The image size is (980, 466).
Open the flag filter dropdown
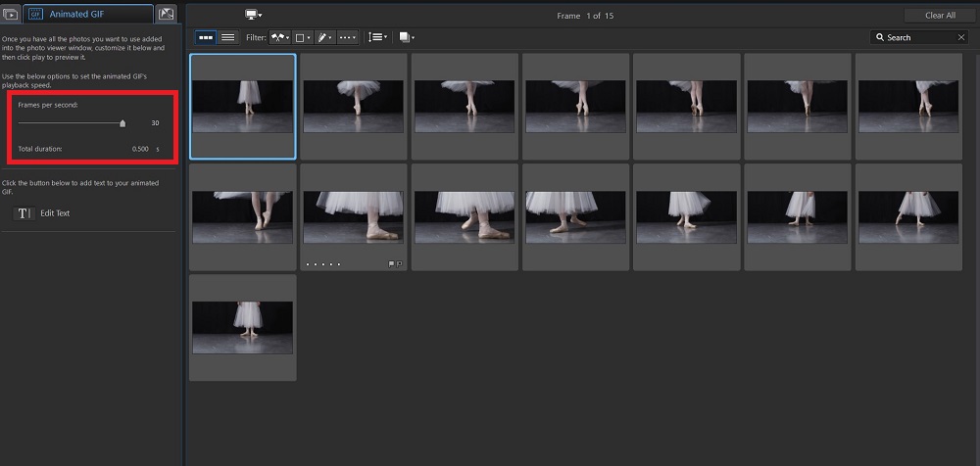pos(280,37)
